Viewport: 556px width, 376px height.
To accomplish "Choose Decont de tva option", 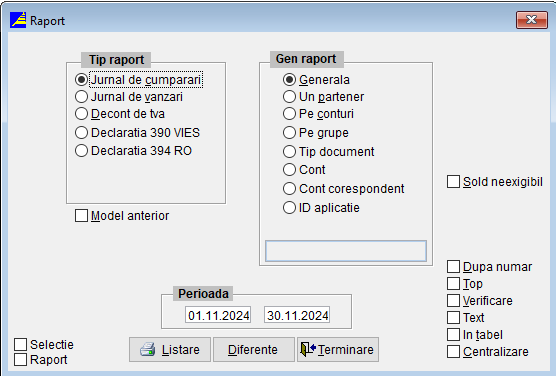I will [x=81, y=114].
